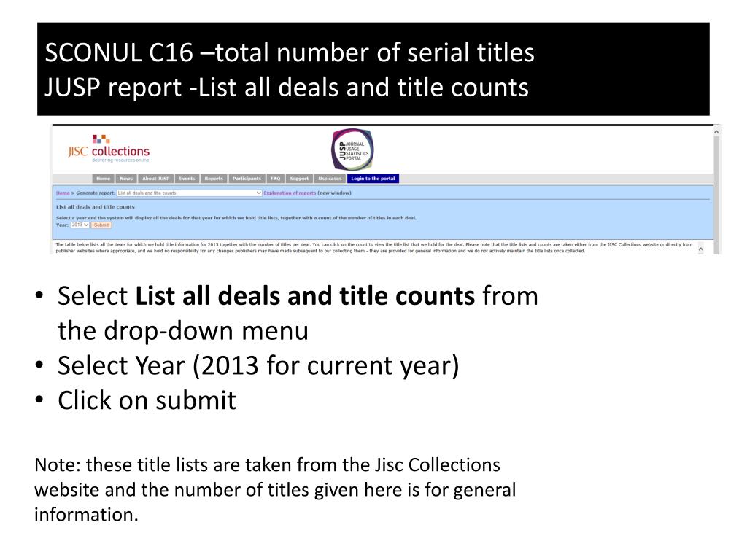Open the About JUSP tab

tap(156, 179)
